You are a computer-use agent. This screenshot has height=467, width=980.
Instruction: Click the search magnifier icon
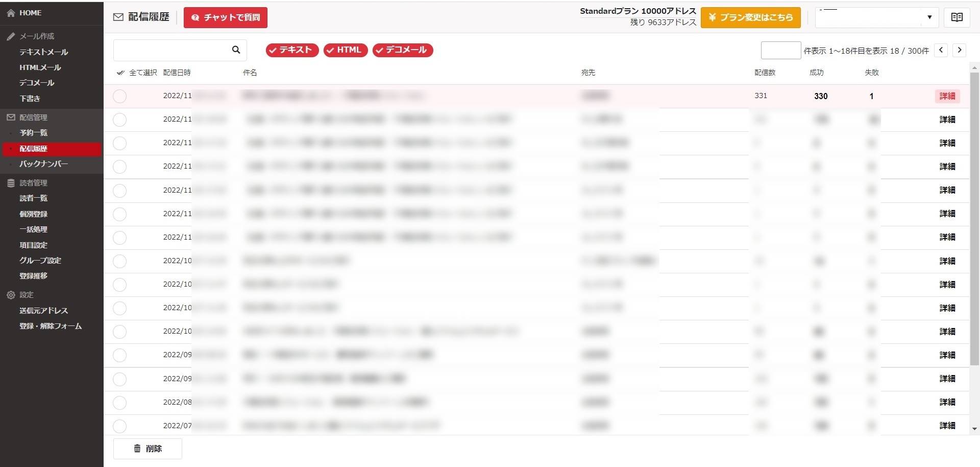pos(236,50)
